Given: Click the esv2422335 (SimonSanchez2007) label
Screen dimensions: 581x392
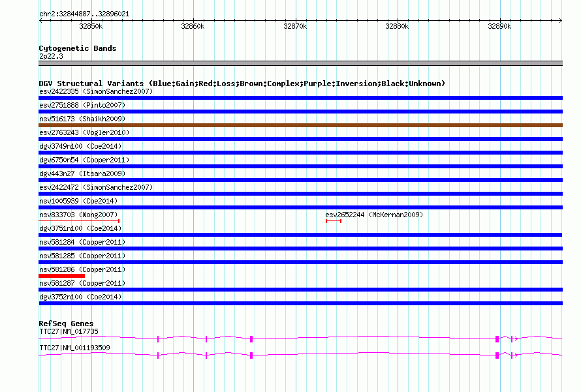Looking at the screenshot, I should click(x=96, y=91).
